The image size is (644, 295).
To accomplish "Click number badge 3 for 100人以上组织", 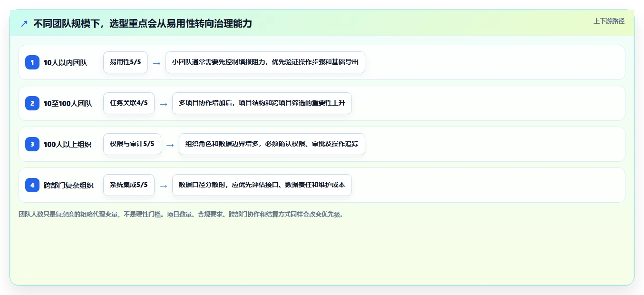I will pos(32,144).
